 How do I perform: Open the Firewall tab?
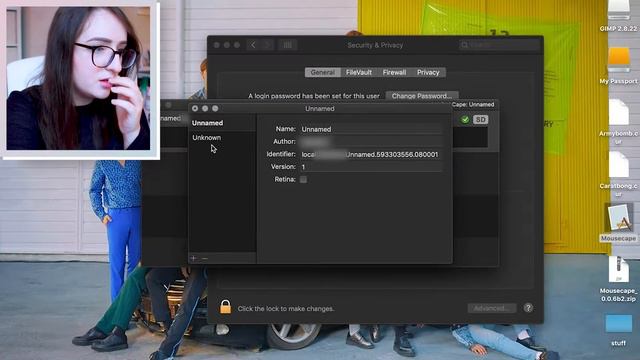394,72
